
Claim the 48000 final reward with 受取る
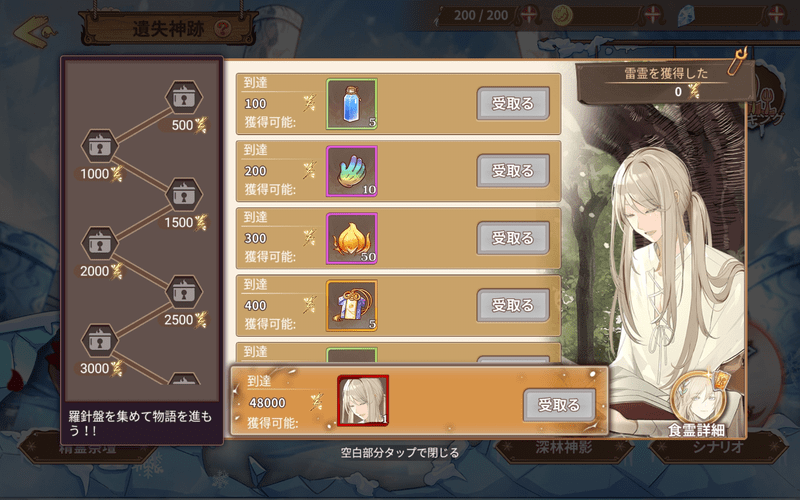pyautogui.click(x=559, y=405)
